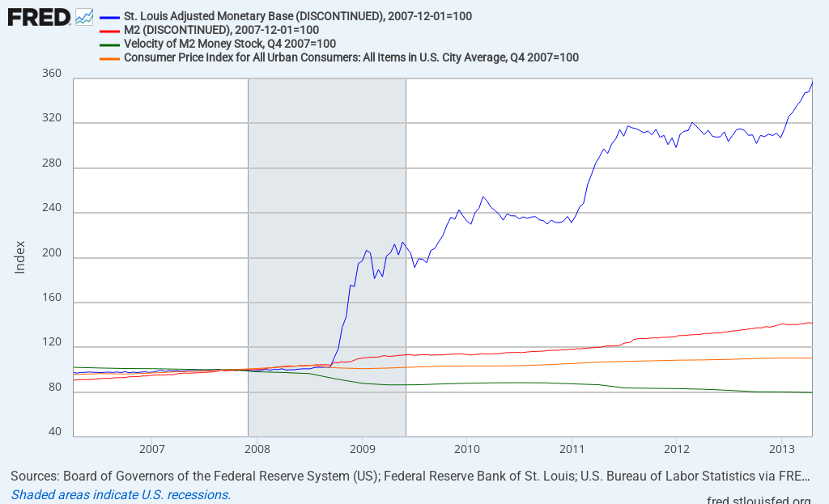Click the 2009 x-axis label

point(363,449)
